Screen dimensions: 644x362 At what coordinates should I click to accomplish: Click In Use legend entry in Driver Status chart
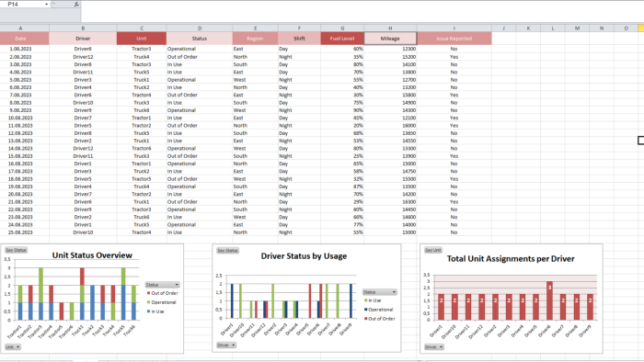click(x=373, y=300)
